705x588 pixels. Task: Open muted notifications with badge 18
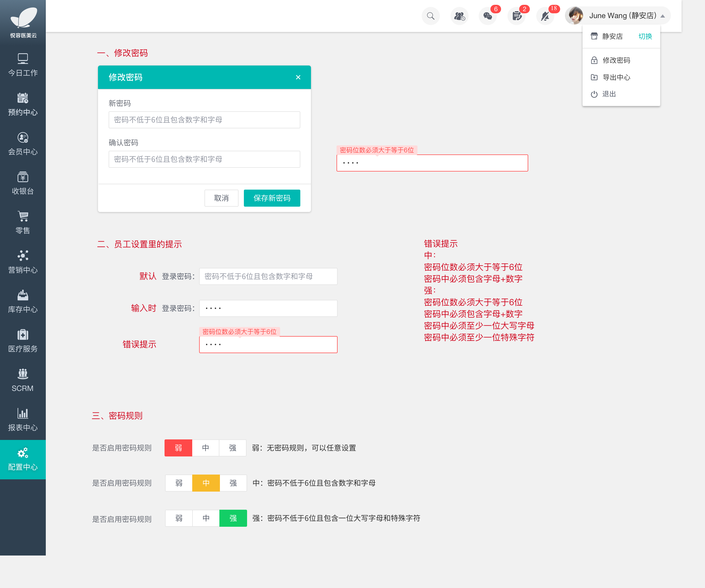pyautogui.click(x=545, y=16)
